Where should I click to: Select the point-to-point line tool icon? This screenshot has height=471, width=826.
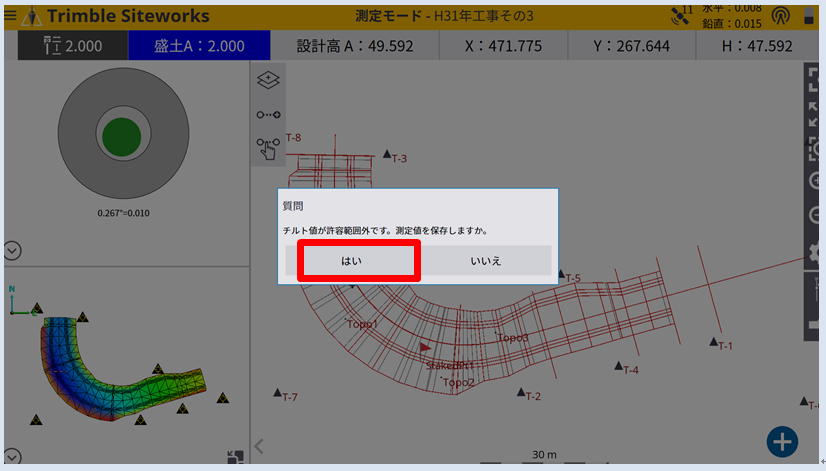(268, 115)
